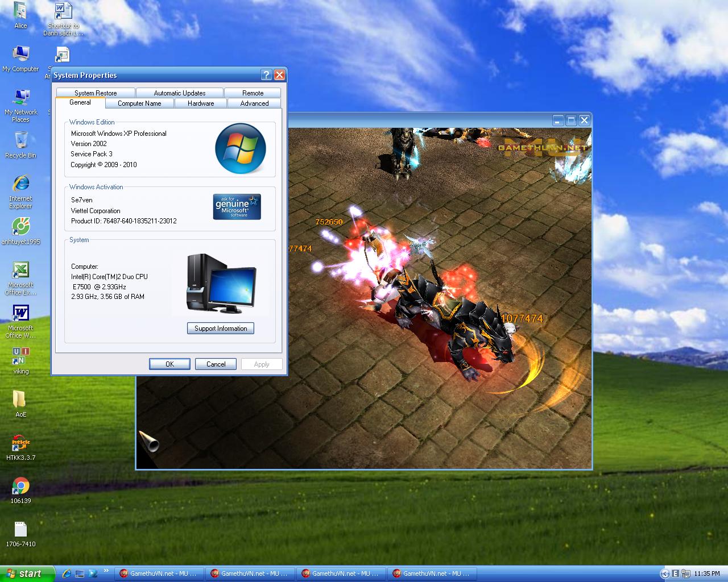Close the System Properties dialog
The width and height of the screenshot is (728, 582).
[x=279, y=75]
